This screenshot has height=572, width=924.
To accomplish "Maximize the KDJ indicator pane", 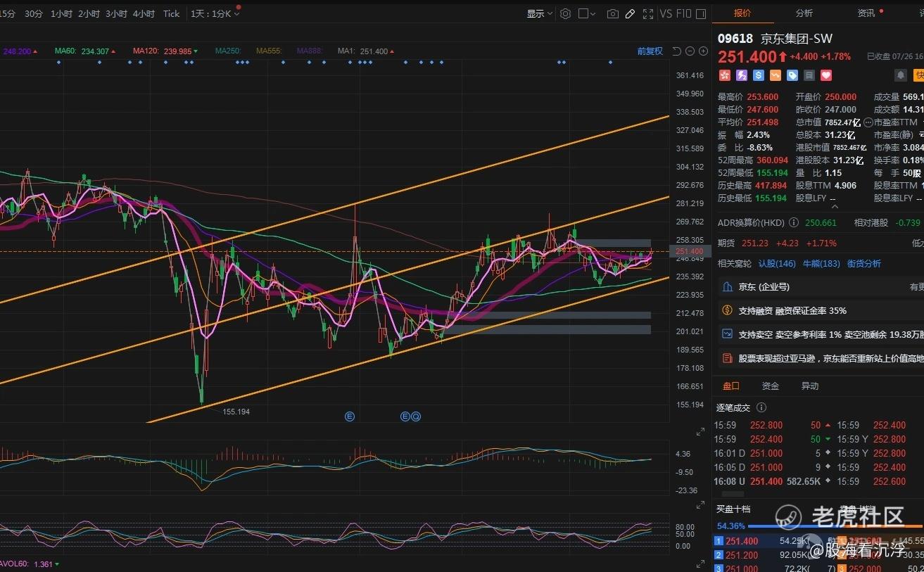I will (700, 563).
